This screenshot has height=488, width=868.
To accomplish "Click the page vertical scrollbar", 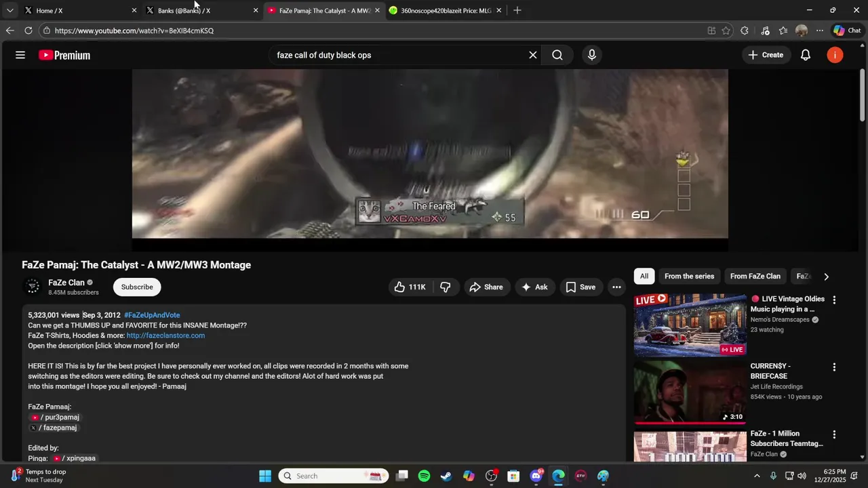I will [863, 95].
